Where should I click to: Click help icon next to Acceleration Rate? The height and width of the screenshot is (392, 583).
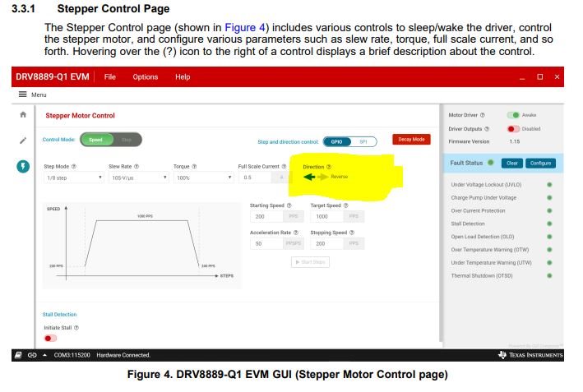point(296,233)
